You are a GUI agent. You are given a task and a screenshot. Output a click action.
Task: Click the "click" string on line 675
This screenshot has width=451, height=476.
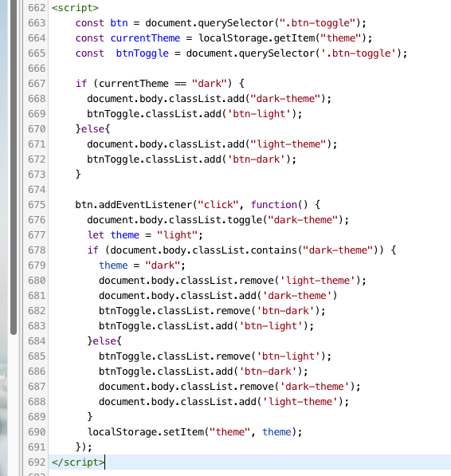pyautogui.click(x=218, y=205)
